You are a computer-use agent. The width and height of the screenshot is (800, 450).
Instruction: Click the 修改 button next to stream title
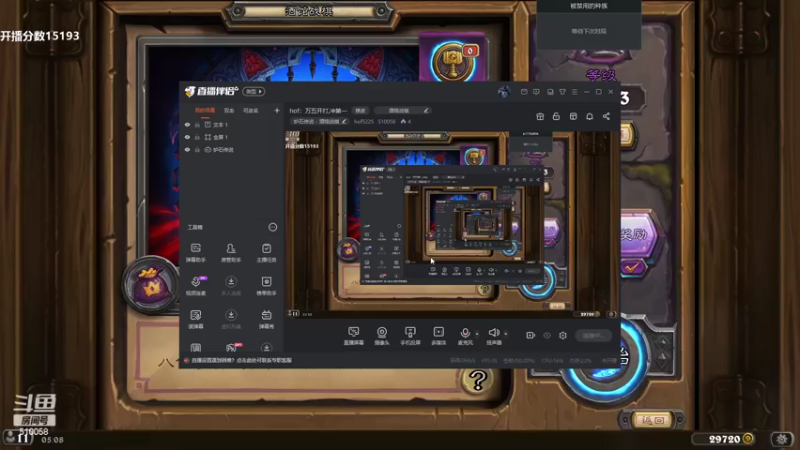360,110
